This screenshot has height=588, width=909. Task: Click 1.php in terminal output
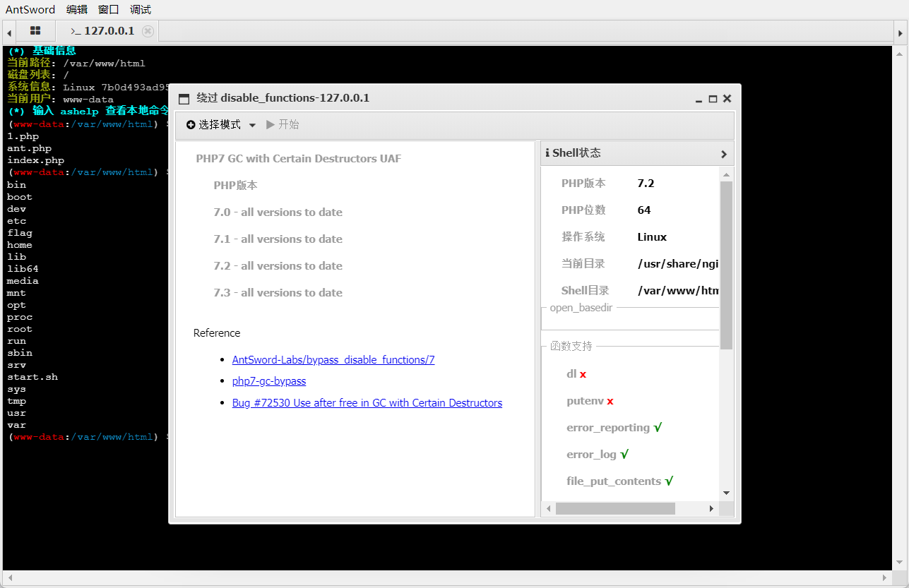pyautogui.click(x=23, y=136)
